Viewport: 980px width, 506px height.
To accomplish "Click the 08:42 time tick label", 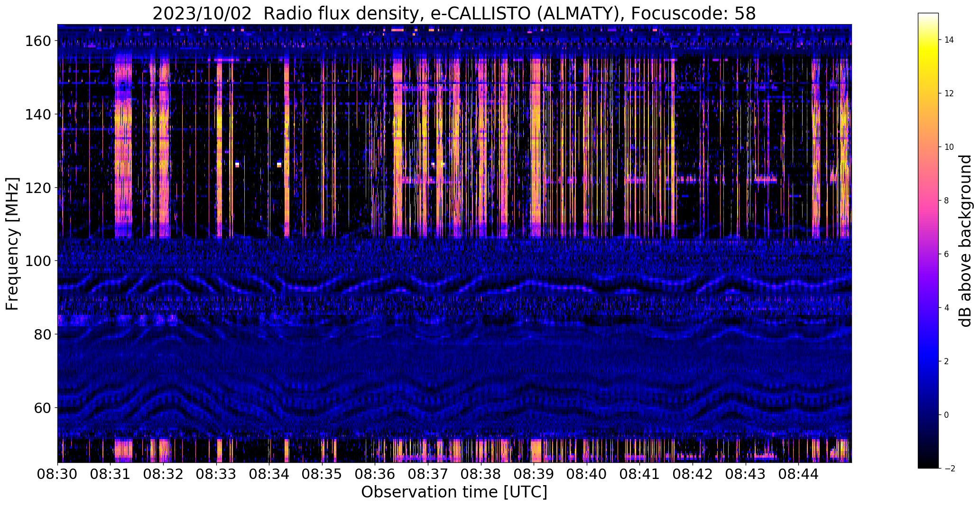I will 693,474.
